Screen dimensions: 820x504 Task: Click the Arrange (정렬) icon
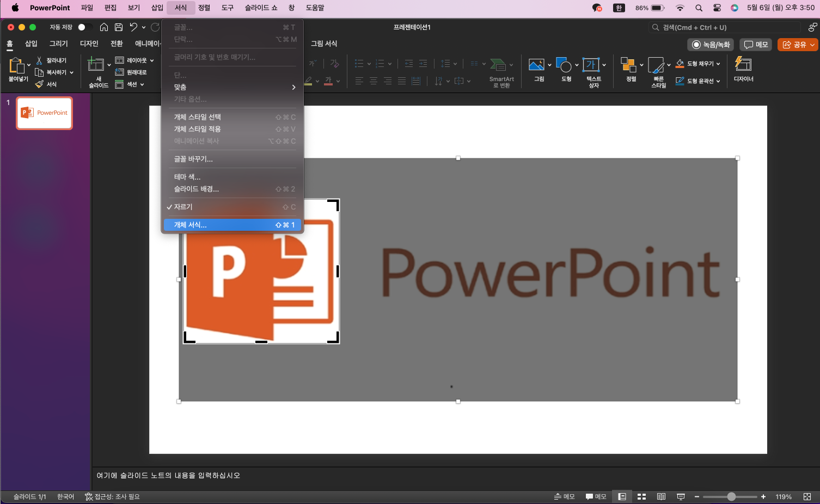pos(628,65)
